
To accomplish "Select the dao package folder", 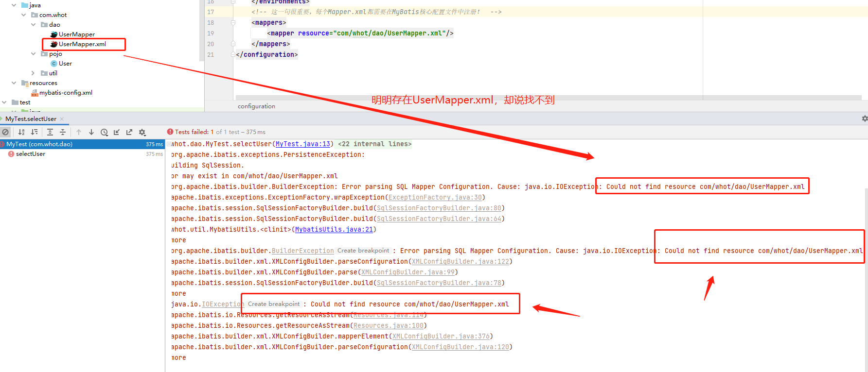I will (x=54, y=25).
